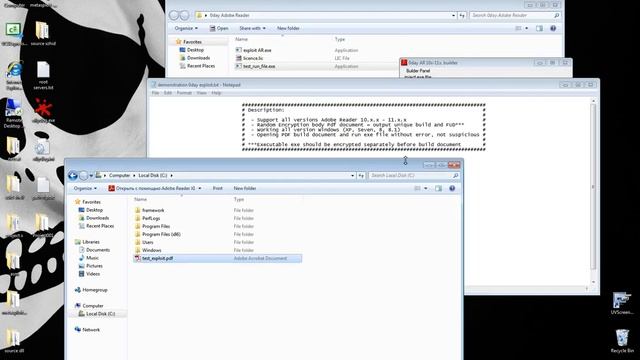Click the Notepad vertical scrollbar down arrow
This screenshot has width=640, height=360.
pyautogui.click(x=593, y=282)
